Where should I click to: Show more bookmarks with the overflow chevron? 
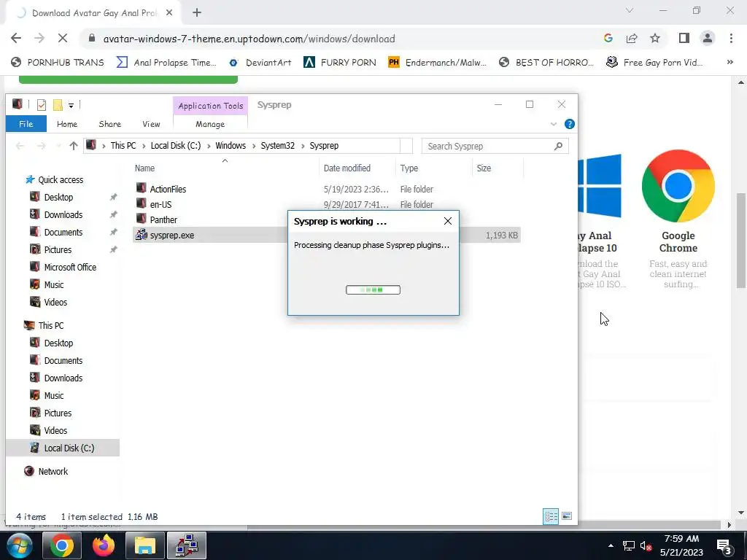(x=729, y=62)
